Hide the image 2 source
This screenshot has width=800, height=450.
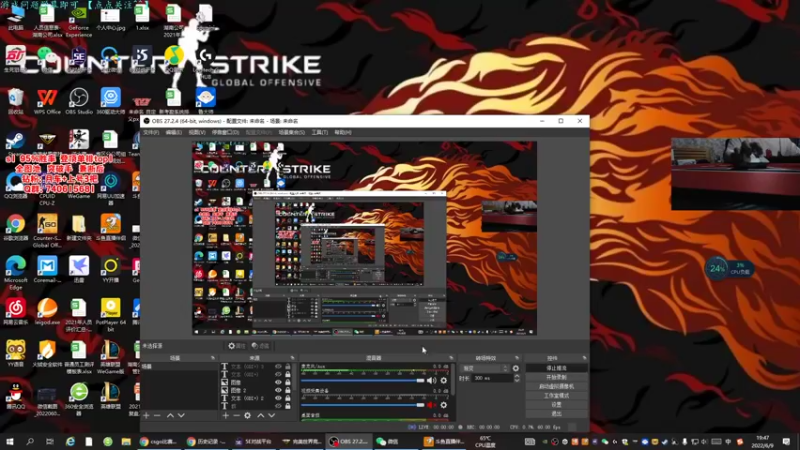click(x=278, y=390)
